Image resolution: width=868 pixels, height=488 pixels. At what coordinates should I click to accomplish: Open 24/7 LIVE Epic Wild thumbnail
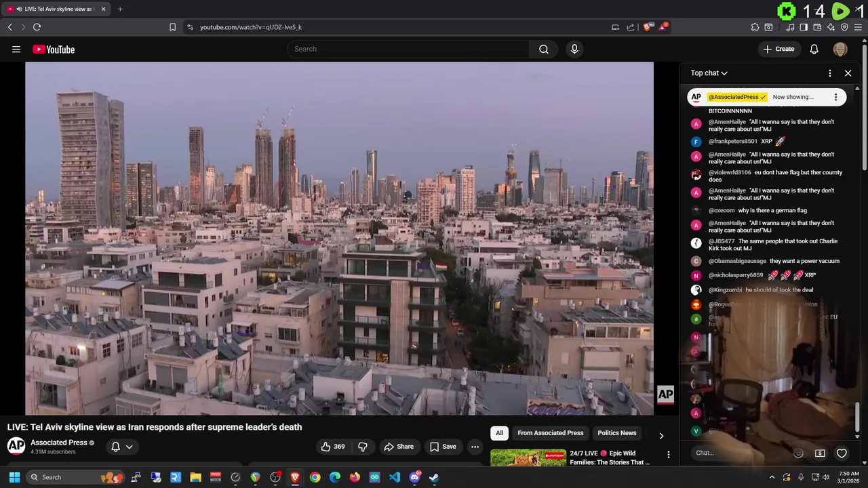click(528, 458)
